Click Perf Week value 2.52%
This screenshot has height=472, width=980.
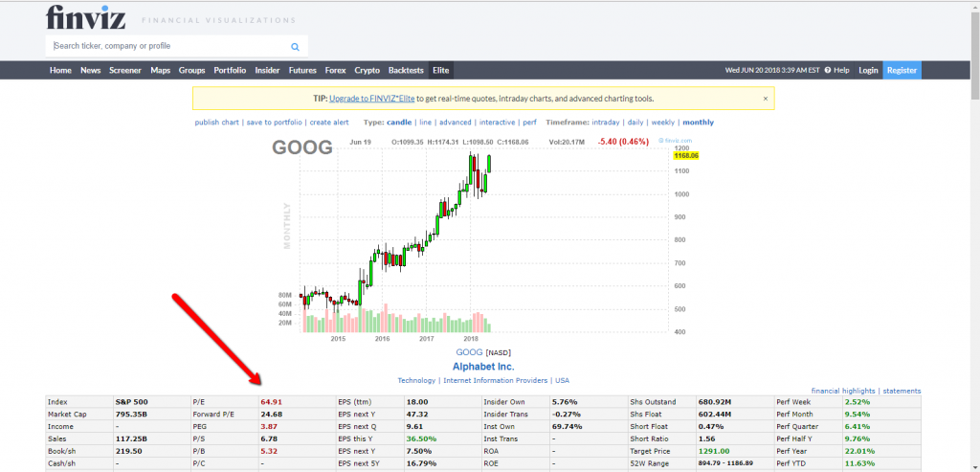point(857,402)
